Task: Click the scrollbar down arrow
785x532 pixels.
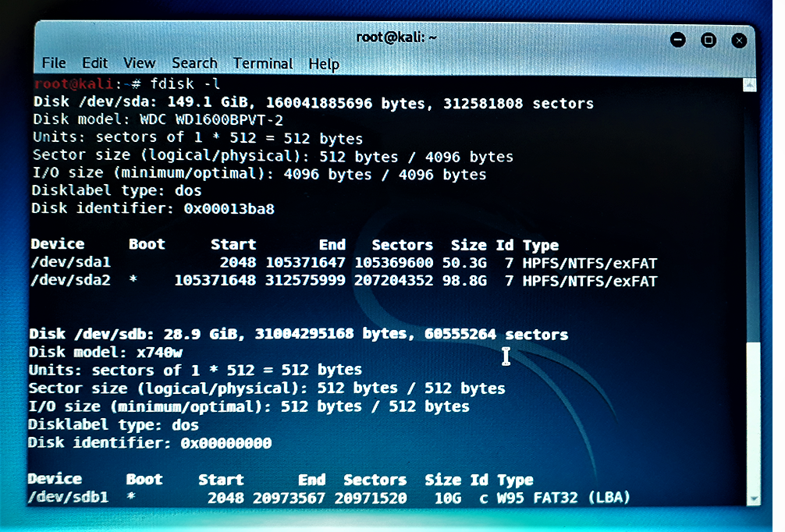Action: tap(753, 499)
